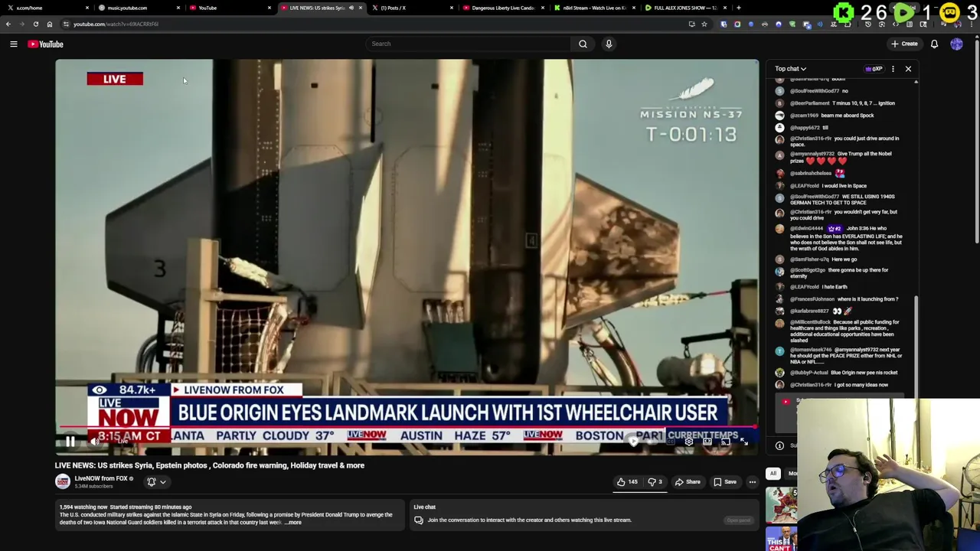This screenshot has width=980, height=551.
Task: Open YouTube notifications bell
Action: (934, 44)
